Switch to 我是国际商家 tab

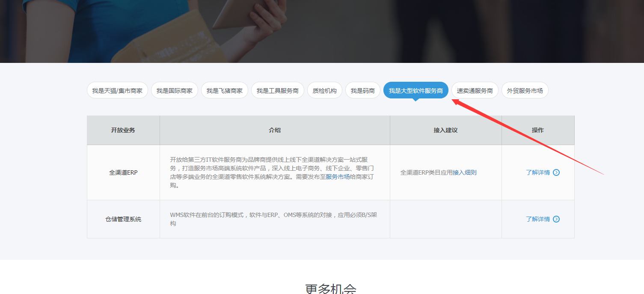(174, 90)
